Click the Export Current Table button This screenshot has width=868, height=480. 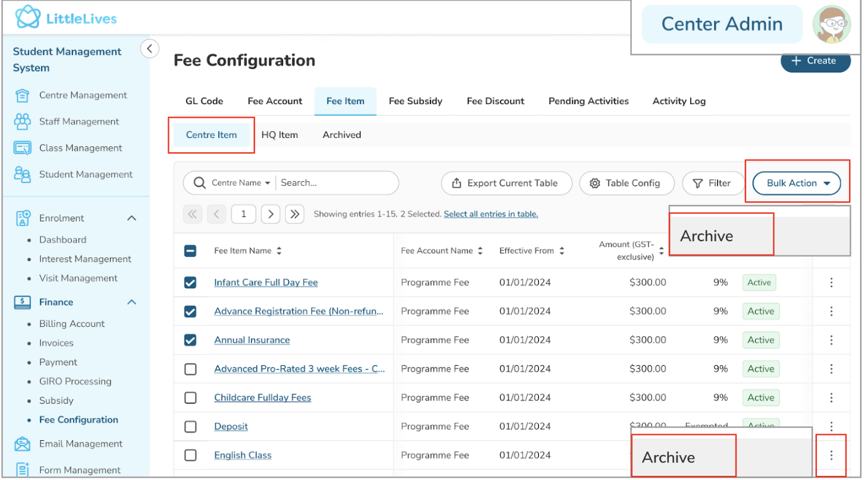[x=506, y=184]
